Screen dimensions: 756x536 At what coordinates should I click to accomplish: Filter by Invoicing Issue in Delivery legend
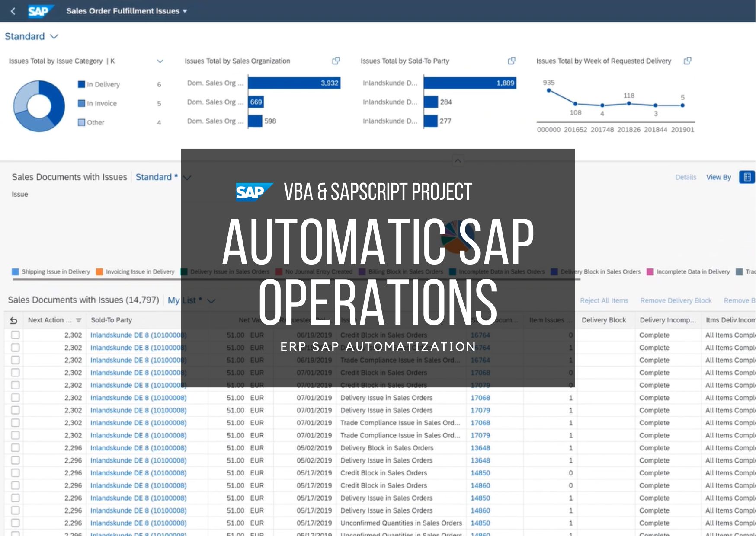(135, 272)
